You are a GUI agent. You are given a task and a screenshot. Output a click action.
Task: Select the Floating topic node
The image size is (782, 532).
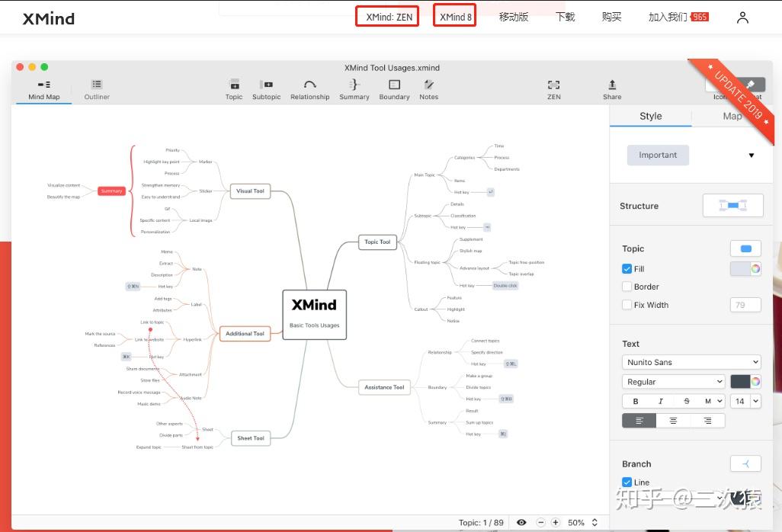pyautogui.click(x=427, y=262)
